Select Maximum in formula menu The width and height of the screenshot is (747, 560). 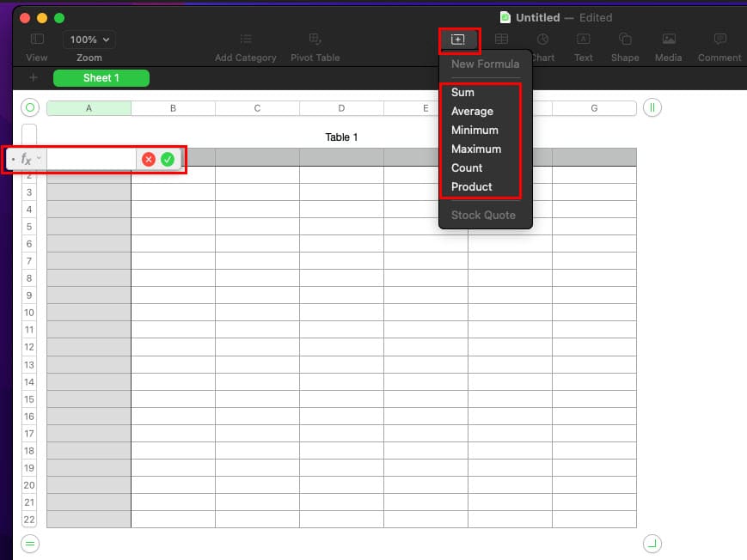pos(476,149)
